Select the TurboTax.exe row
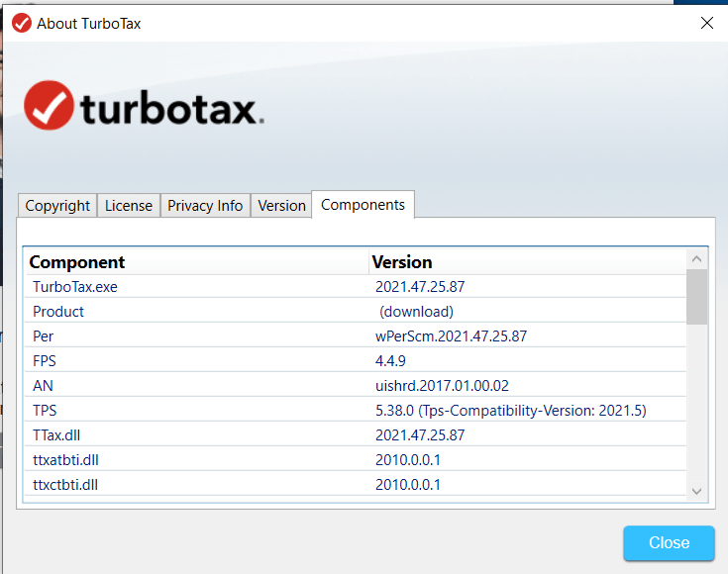 pos(356,287)
